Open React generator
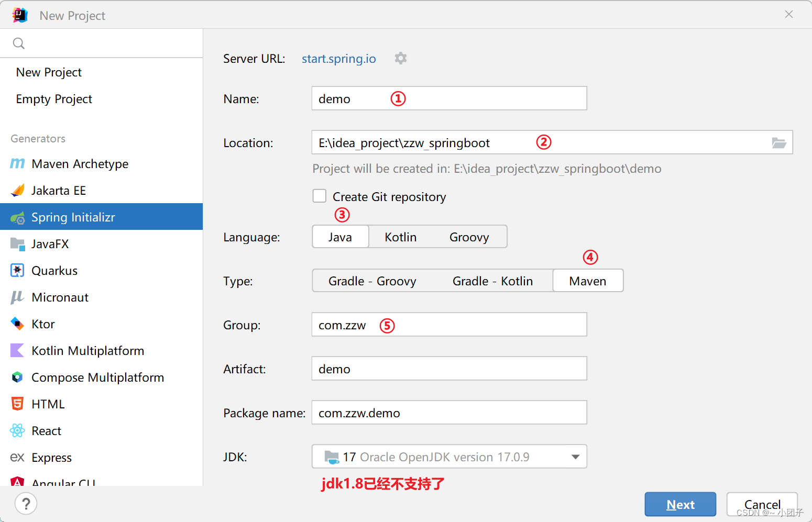The width and height of the screenshot is (812, 522). click(x=101, y=431)
